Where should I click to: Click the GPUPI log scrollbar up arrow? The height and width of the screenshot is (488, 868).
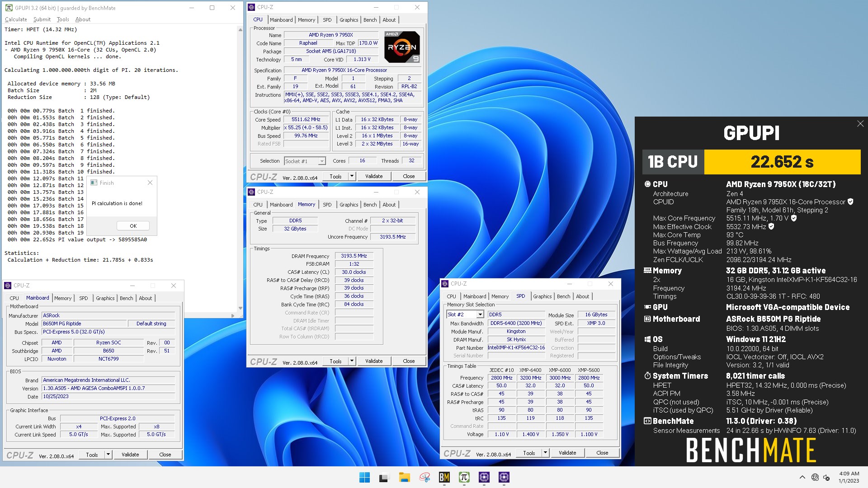point(240,29)
